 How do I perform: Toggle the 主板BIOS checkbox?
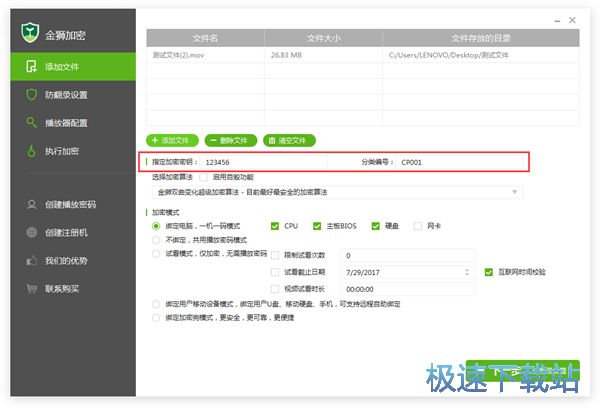coord(318,227)
